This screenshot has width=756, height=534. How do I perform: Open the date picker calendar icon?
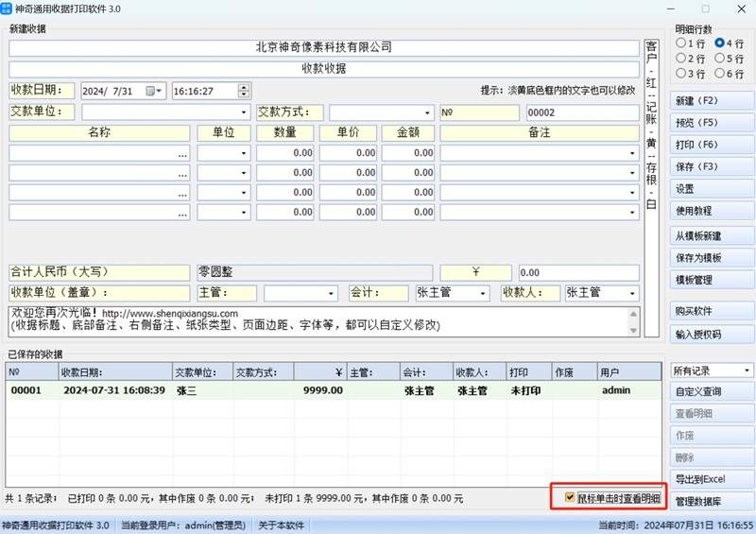click(154, 91)
